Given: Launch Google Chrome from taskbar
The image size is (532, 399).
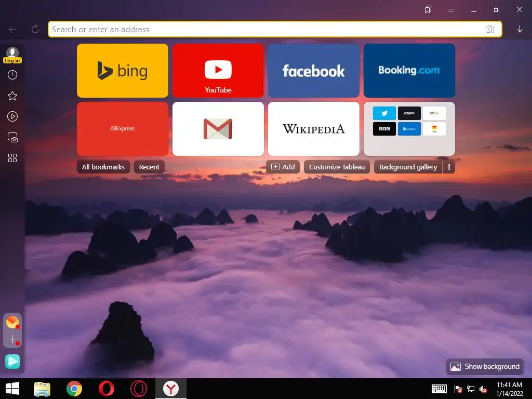Looking at the screenshot, I should (74, 389).
